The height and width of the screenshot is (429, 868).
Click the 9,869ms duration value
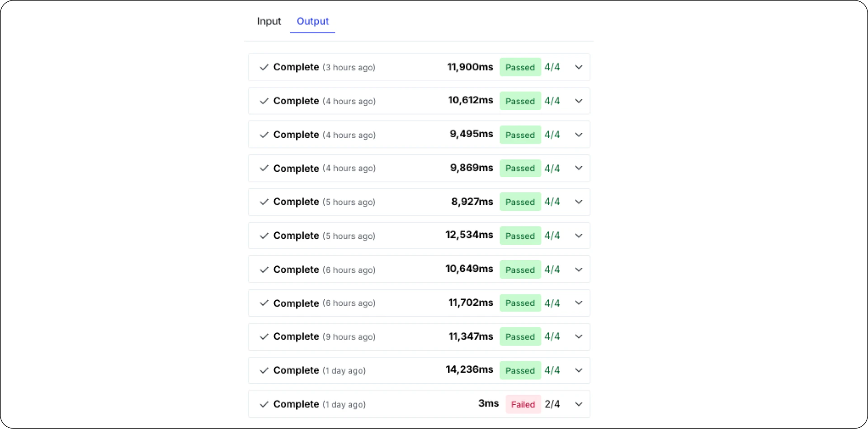[x=472, y=168]
